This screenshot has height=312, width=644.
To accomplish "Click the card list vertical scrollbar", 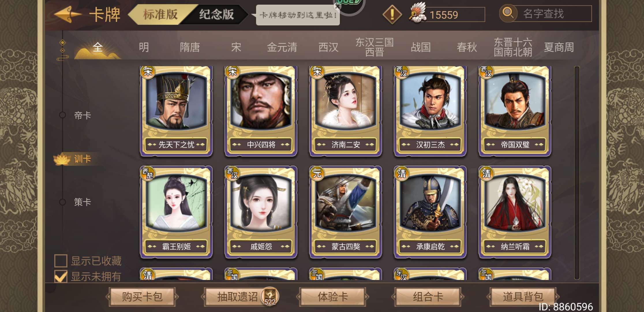I will (x=577, y=173).
